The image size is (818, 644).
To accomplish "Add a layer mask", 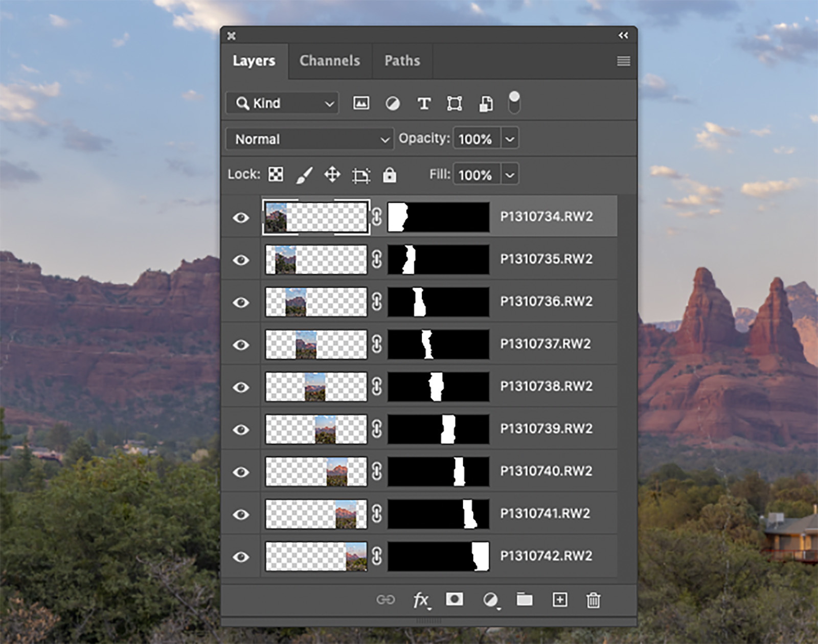I will click(454, 599).
